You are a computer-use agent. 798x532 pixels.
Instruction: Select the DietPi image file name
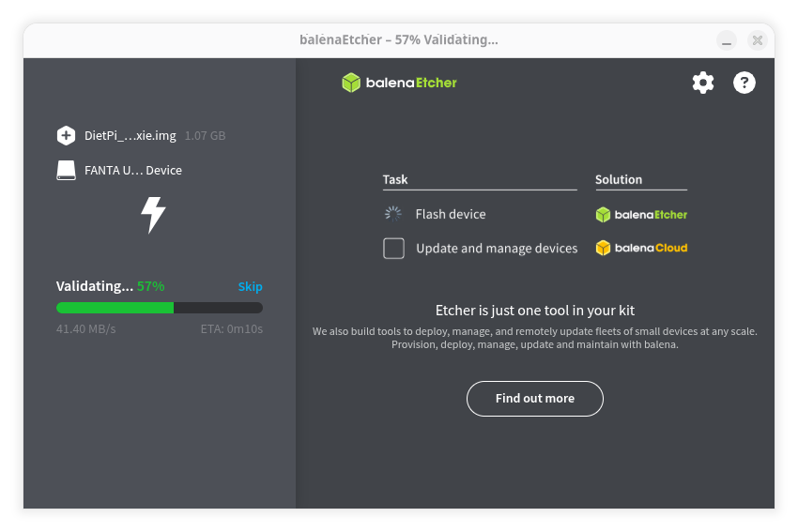(130, 136)
